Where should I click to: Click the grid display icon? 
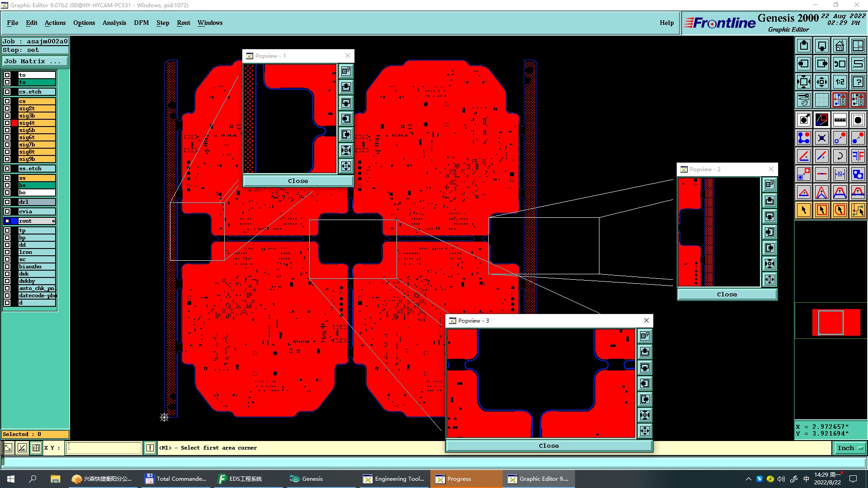(x=821, y=100)
